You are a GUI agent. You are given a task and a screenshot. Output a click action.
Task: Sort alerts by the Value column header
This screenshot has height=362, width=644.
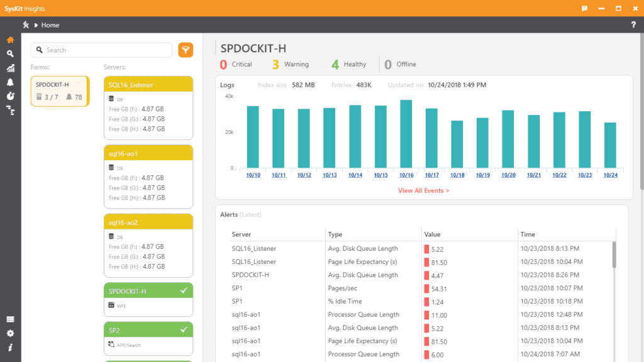pyautogui.click(x=433, y=234)
